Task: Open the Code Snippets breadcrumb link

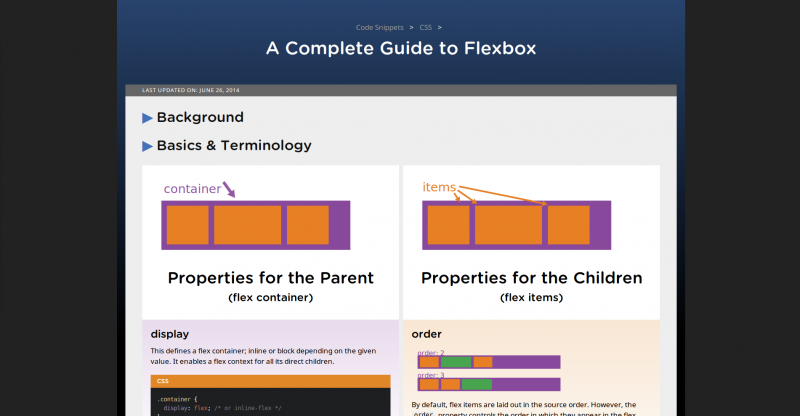Action: tap(380, 27)
